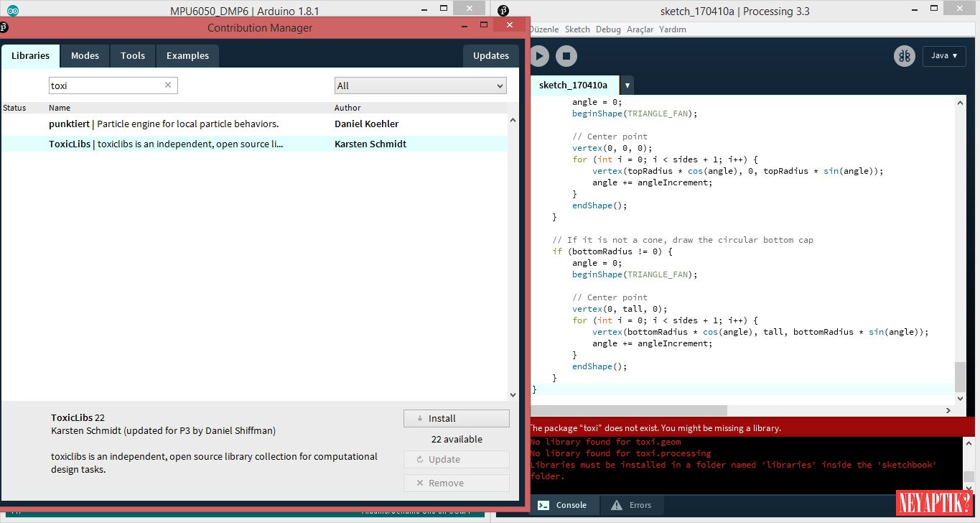
Task: Select the ToxicLibs library row
Action: click(x=254, y=144)
